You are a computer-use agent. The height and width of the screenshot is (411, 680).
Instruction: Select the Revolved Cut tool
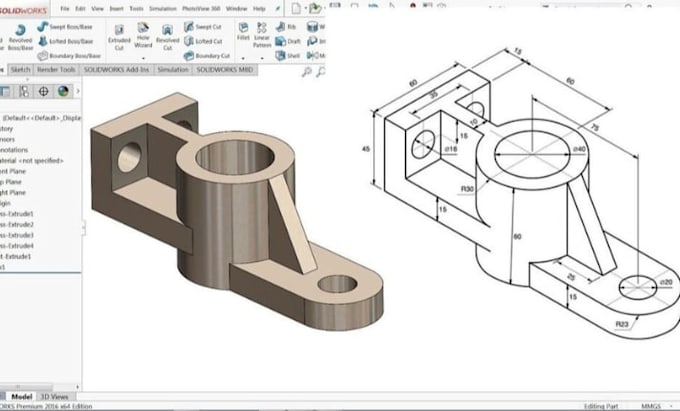[167, 37]
